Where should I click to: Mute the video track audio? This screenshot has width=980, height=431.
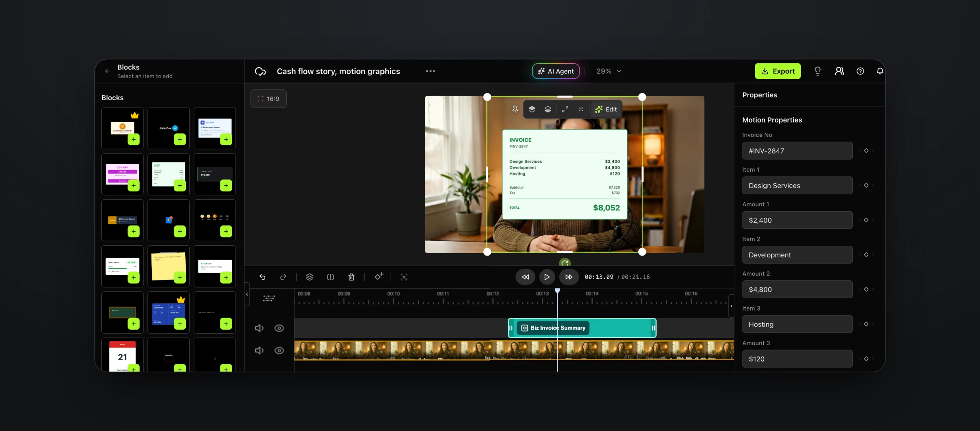(259, 350)
